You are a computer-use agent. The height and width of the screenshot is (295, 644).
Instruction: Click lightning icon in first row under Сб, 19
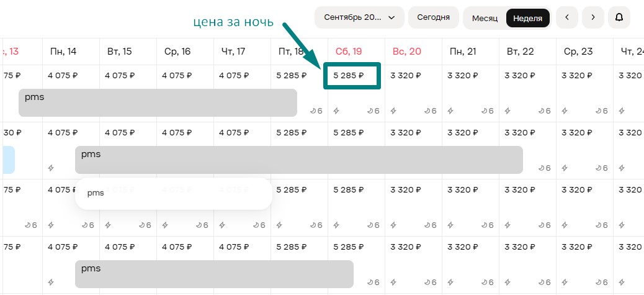pyautogui.click(x=336, y=111)
